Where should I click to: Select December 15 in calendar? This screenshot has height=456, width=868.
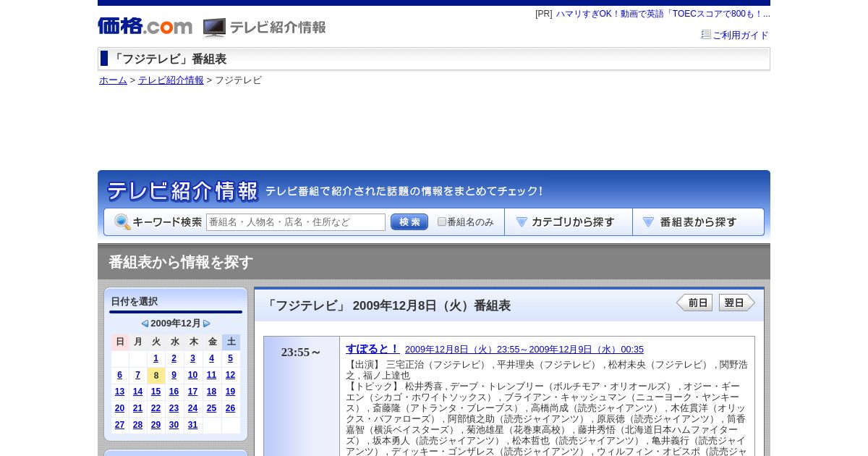point(156,392)
